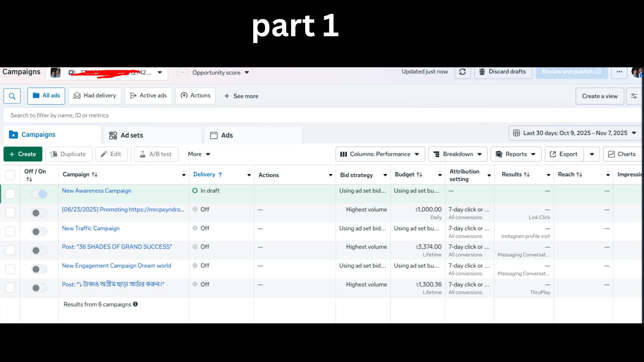Toggle the New Traffic Campaign switch
The image size is (644, 362).
click(x=39, y=232)
